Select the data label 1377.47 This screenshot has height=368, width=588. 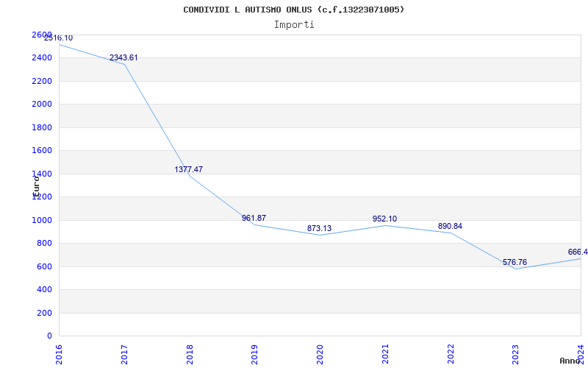(189, 170)
